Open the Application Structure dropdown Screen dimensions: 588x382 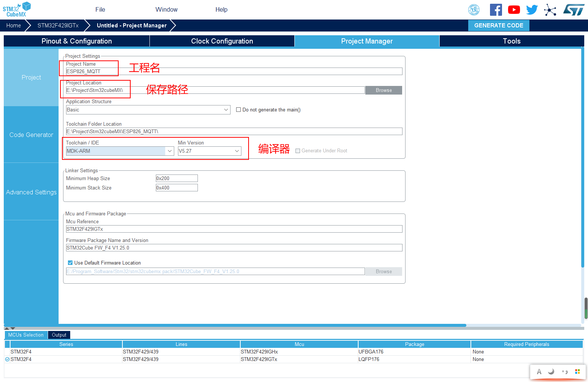pos(148,110)
